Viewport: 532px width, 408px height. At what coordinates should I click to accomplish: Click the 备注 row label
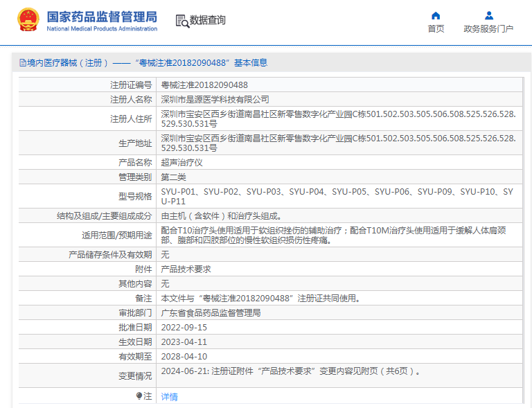pos(143,299)
